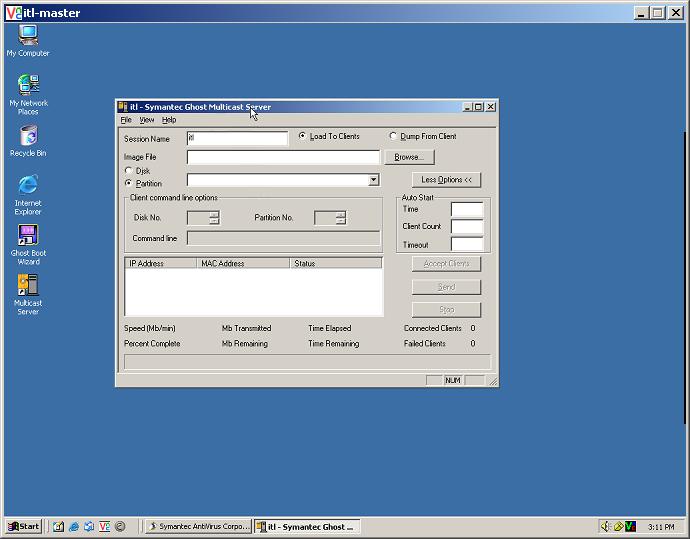Click IP Address column header
Image resolution: width=690 pixels, height=539 pixels.
coord(161,263)
